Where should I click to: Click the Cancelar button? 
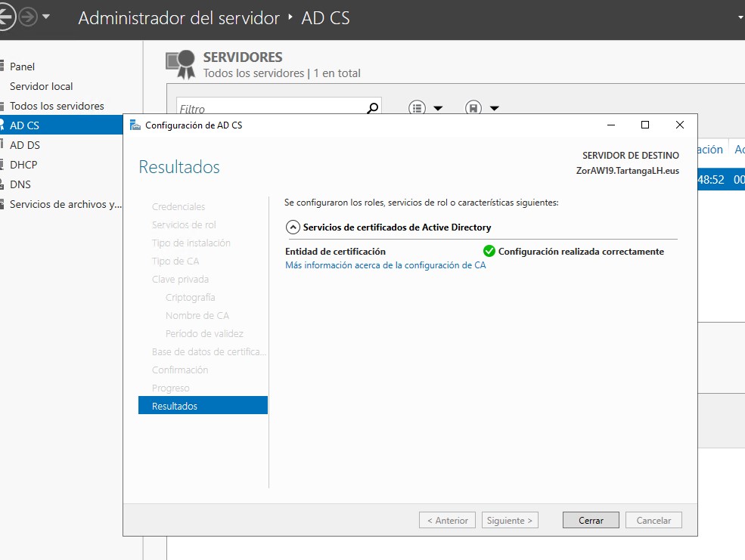[653, 520]
